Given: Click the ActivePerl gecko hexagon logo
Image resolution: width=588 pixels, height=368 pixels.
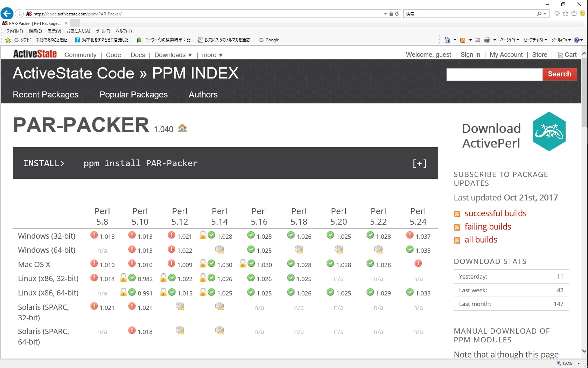Looking at the screenshot, I should coord(549,131).
